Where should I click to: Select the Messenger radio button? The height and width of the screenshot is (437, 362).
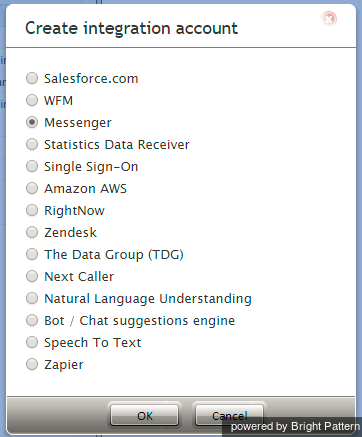tap(32, 122)
